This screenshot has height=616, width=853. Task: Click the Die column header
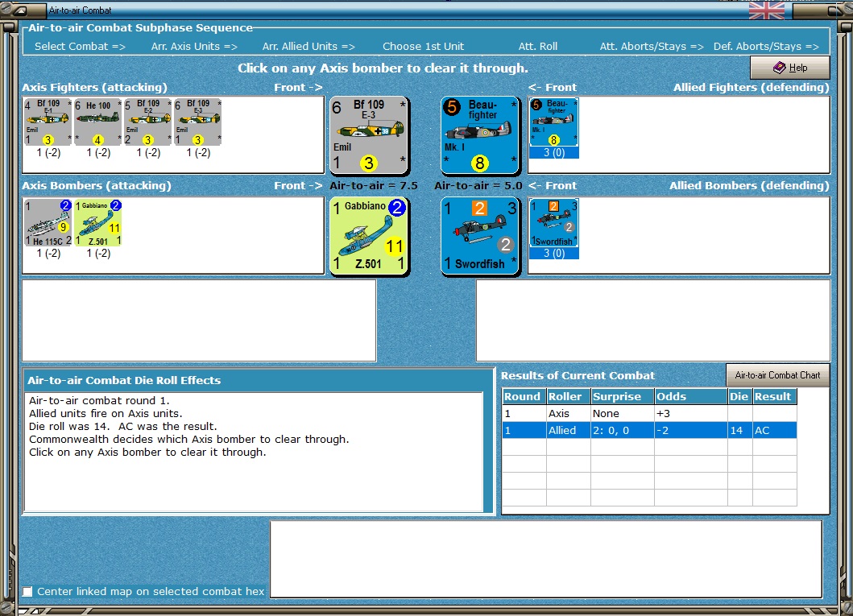coord(740,396)
